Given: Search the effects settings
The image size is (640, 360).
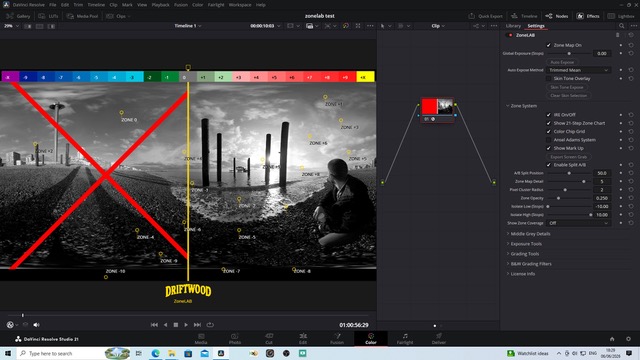Looking at the screenshot, I should tap(621, 26).
